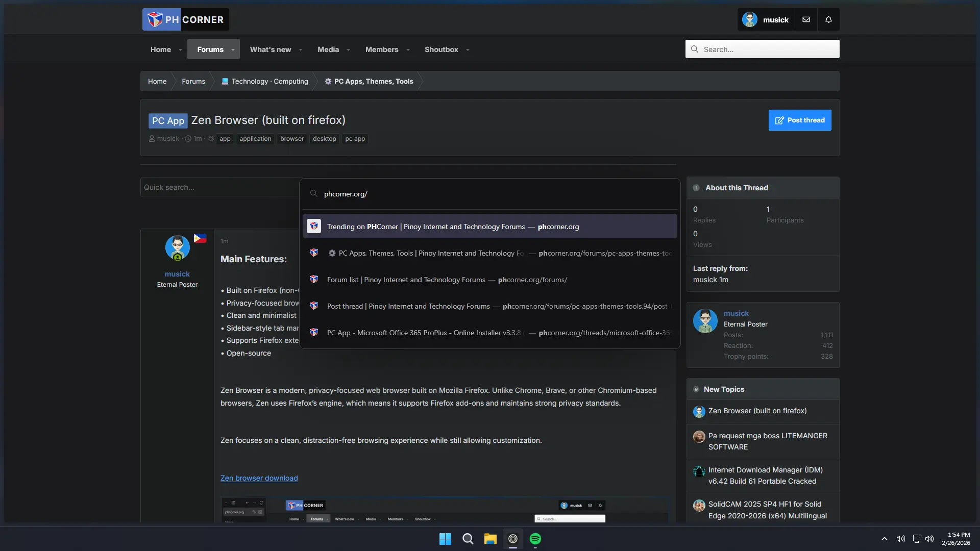Click the gear icon beside PC Apps breadcrumb

tap(328, 81)
